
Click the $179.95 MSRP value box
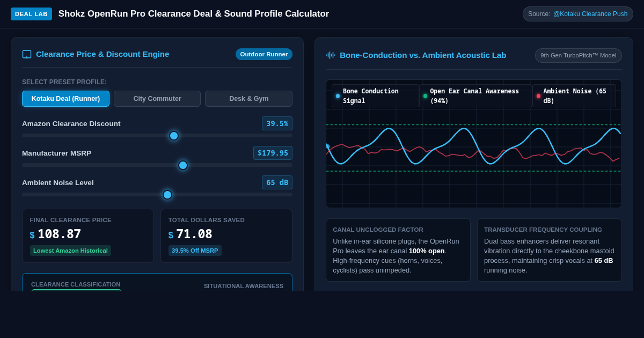point(273,153)
